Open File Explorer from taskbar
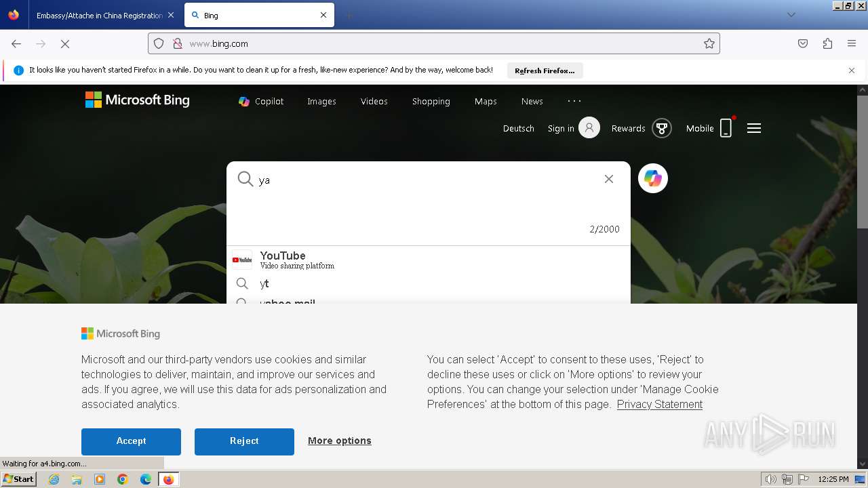868x488 pixels. tap(77, 479)
